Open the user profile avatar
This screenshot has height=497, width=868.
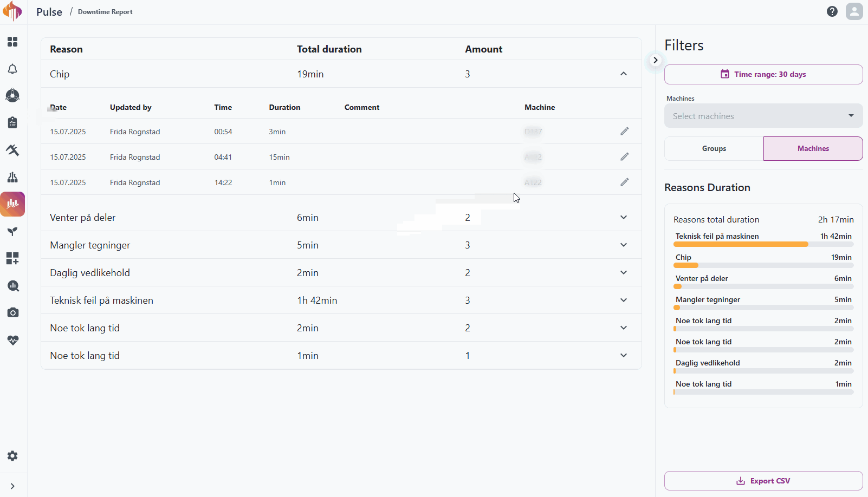[854, 11]
